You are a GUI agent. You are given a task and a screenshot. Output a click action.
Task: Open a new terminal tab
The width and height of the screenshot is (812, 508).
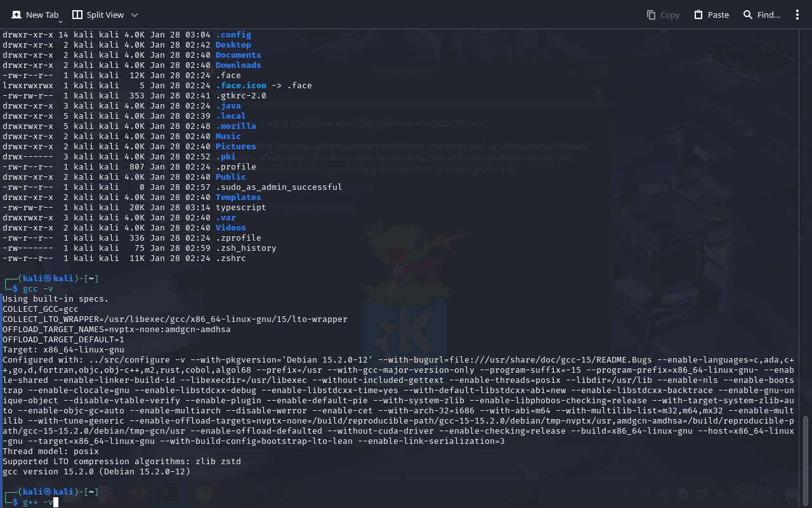[36, 15]
